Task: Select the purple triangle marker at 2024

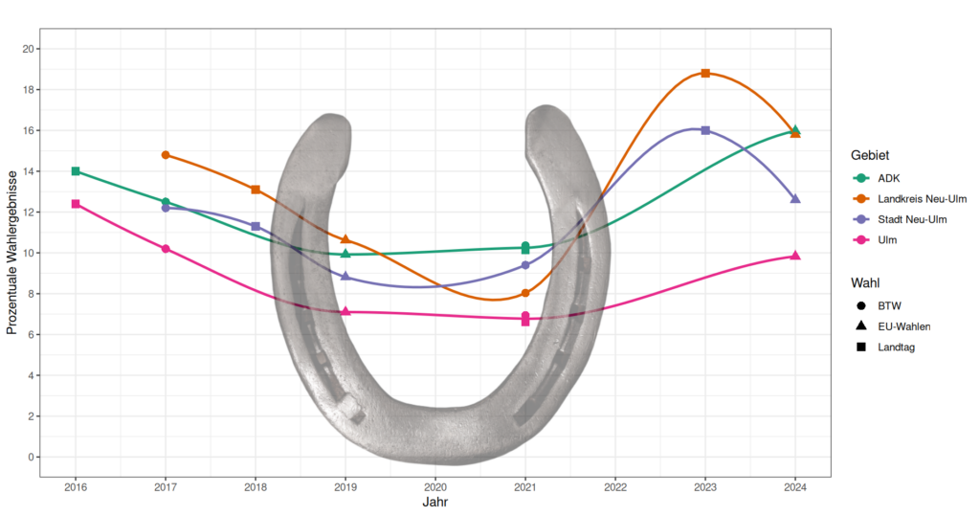Action: pyautogui.click(x=795, y=199)
